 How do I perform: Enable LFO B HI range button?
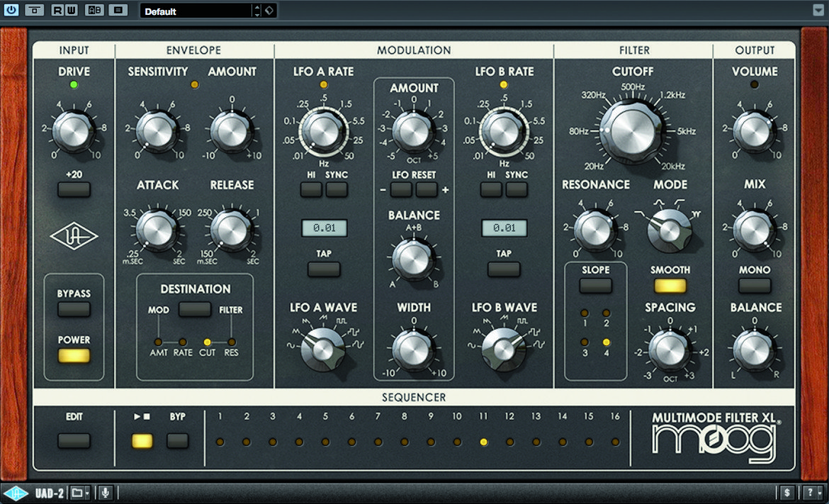tap(491, 190)
